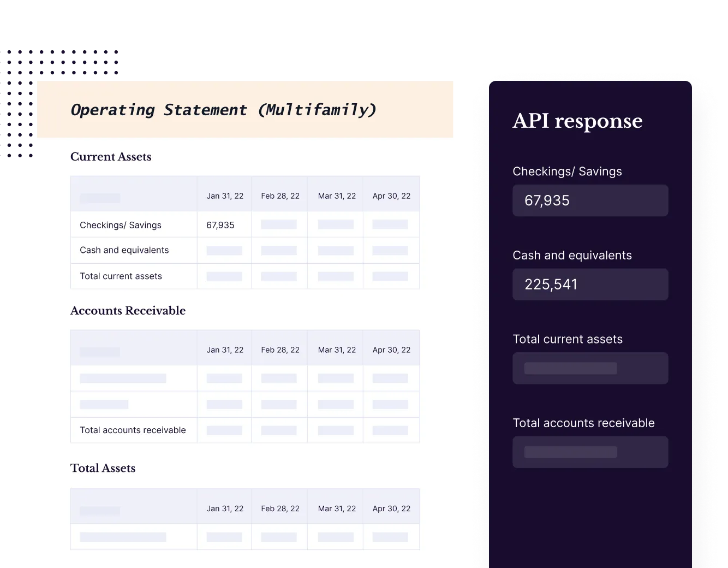Focus the Cash and equivalents field showing 225,541

click(590, 285)
